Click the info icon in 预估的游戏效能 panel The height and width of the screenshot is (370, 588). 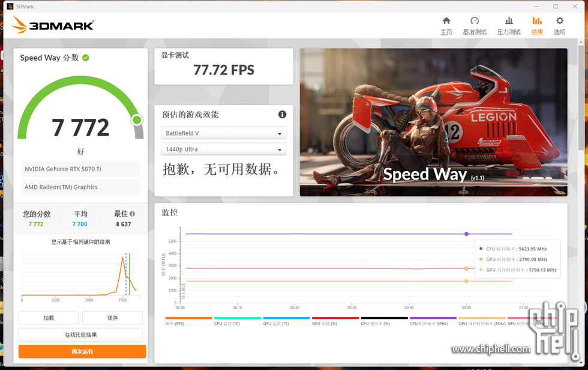pos(282,115)
